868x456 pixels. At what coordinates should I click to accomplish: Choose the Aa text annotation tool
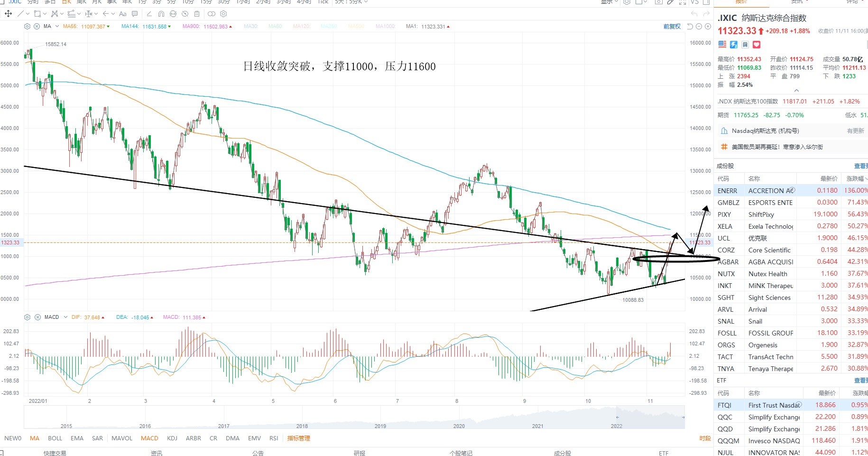coord(123,14)
